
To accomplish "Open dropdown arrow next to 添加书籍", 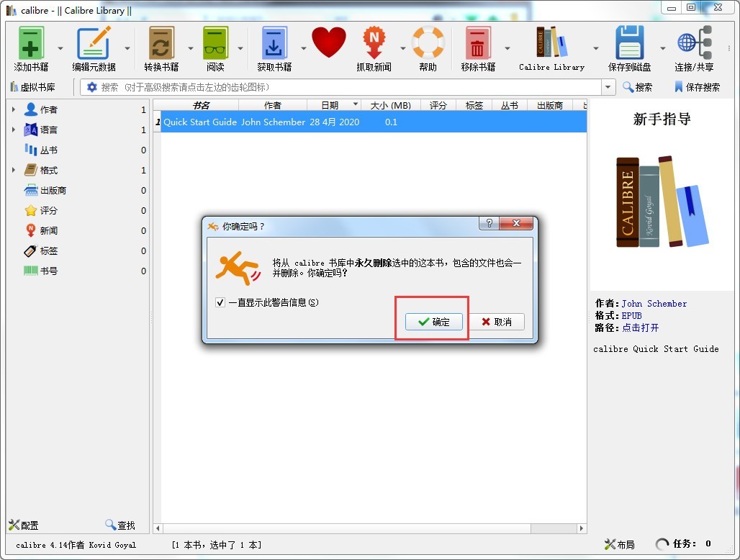I will click(60, 48).
